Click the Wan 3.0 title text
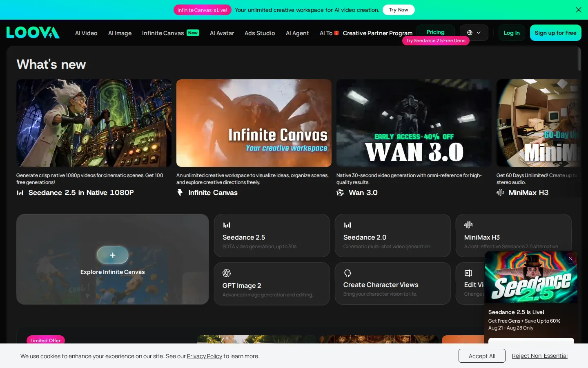 363,193
